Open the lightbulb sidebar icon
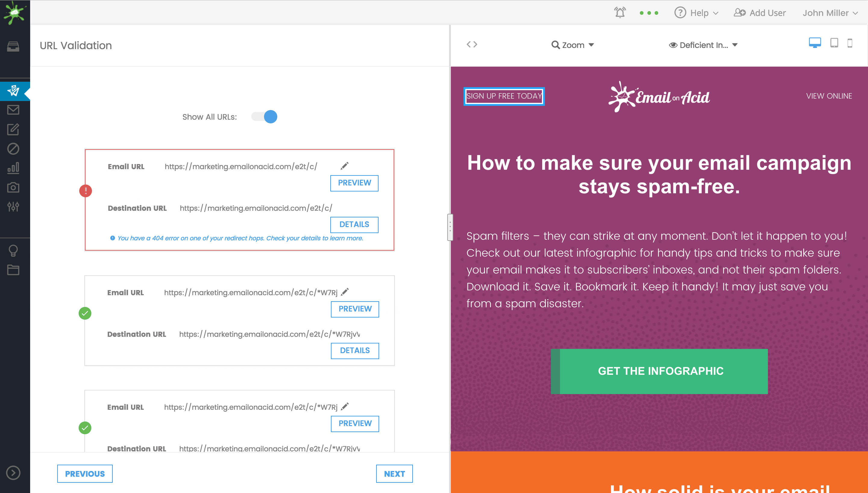Image resolution: width=868 pixels, height=493 pixels. [13, 251]
